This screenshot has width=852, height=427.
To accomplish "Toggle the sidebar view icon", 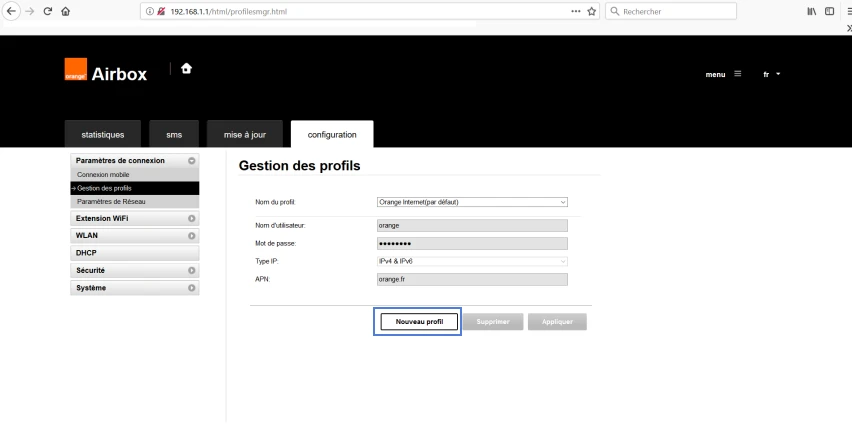I will 829,11.
